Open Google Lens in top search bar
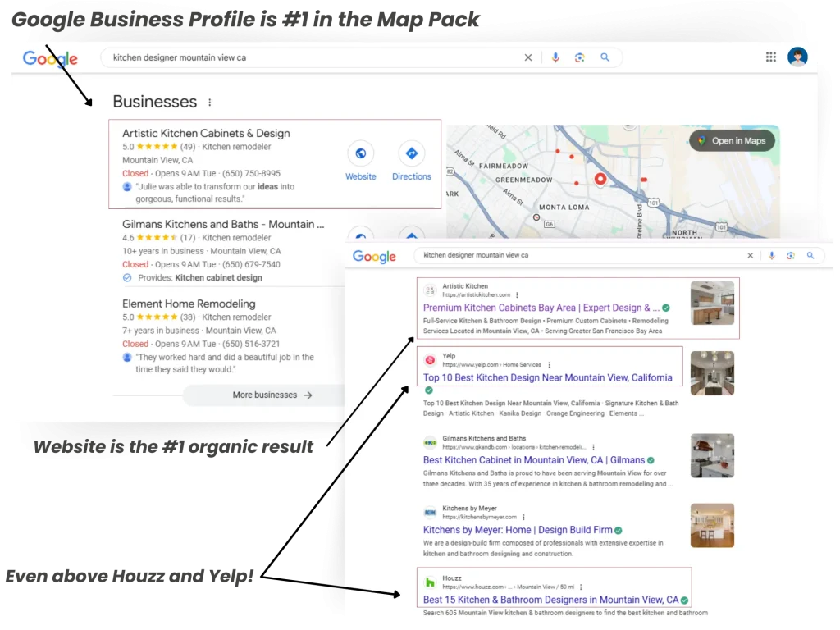Image resolution: width=840 pixels, height=630 pixels. (580, 57)
